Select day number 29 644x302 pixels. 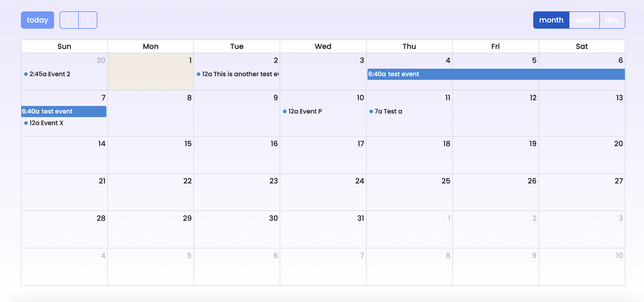click(187, 218)
